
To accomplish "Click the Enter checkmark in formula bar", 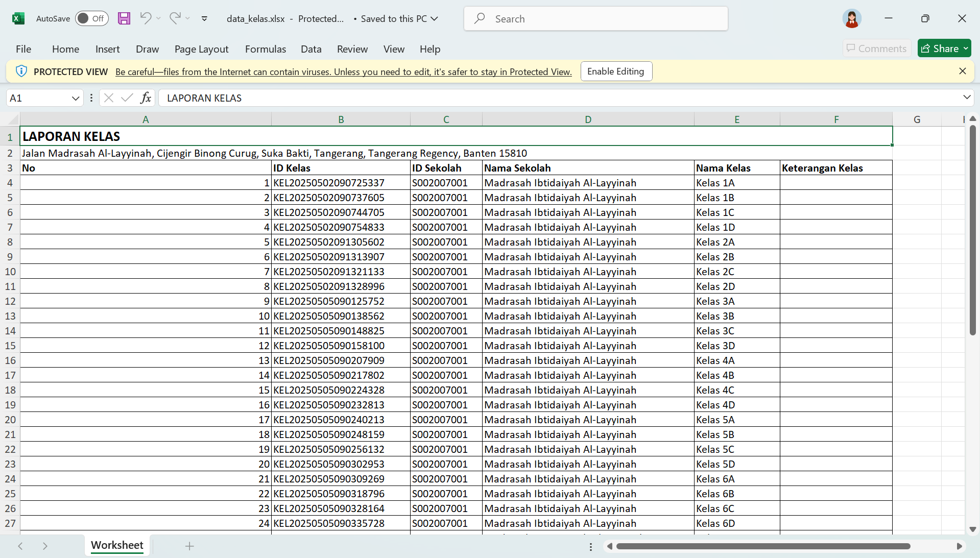I will (x=127, y=98).
